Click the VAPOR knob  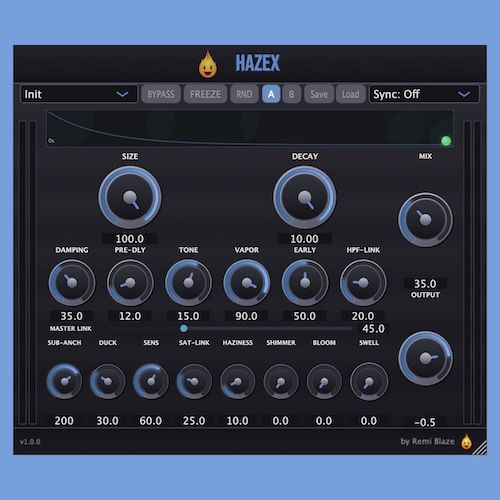[x=247, y=283]
